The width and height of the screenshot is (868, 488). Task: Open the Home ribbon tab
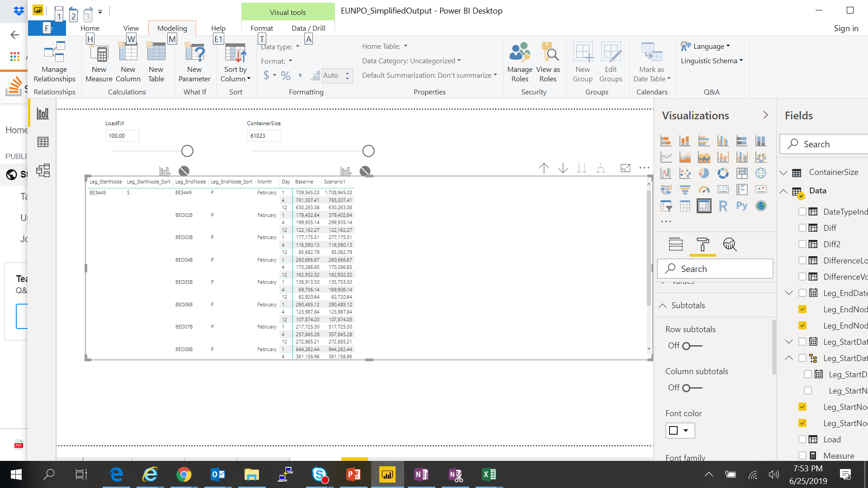90,28
